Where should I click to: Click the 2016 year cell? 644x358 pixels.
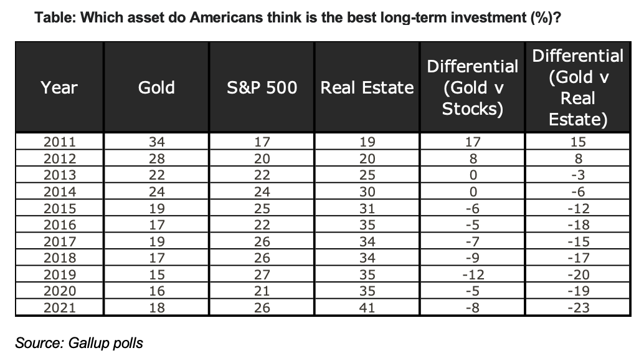pos(59,225)
